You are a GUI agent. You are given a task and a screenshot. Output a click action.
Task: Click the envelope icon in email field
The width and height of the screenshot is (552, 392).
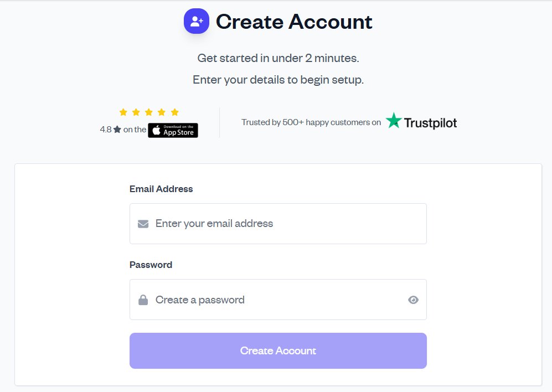click(143, 224)
